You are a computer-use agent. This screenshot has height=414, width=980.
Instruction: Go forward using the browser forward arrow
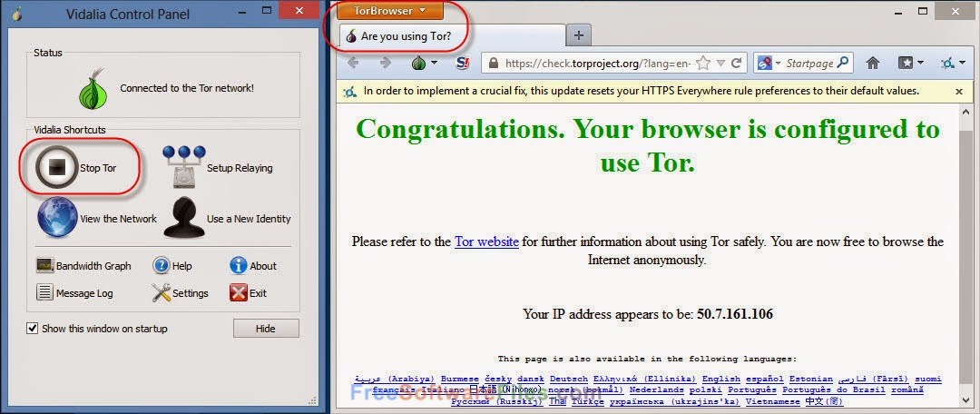(386, 63)
